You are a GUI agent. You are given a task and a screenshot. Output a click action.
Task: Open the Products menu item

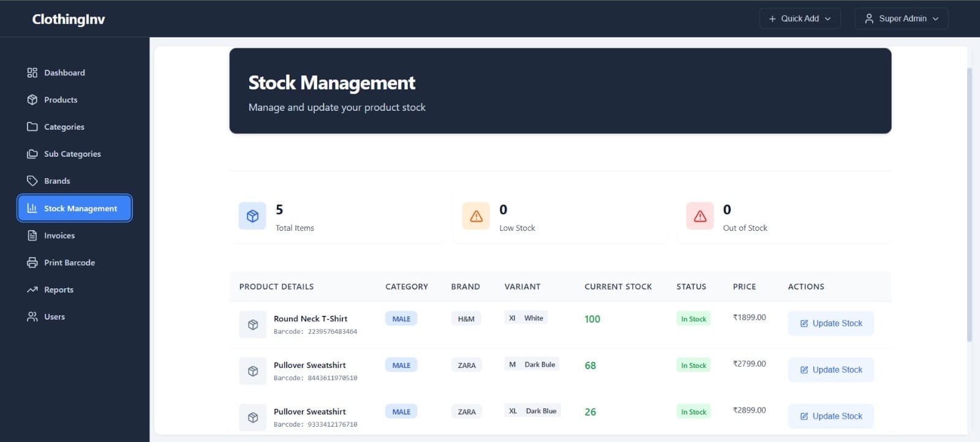point(75,100)
